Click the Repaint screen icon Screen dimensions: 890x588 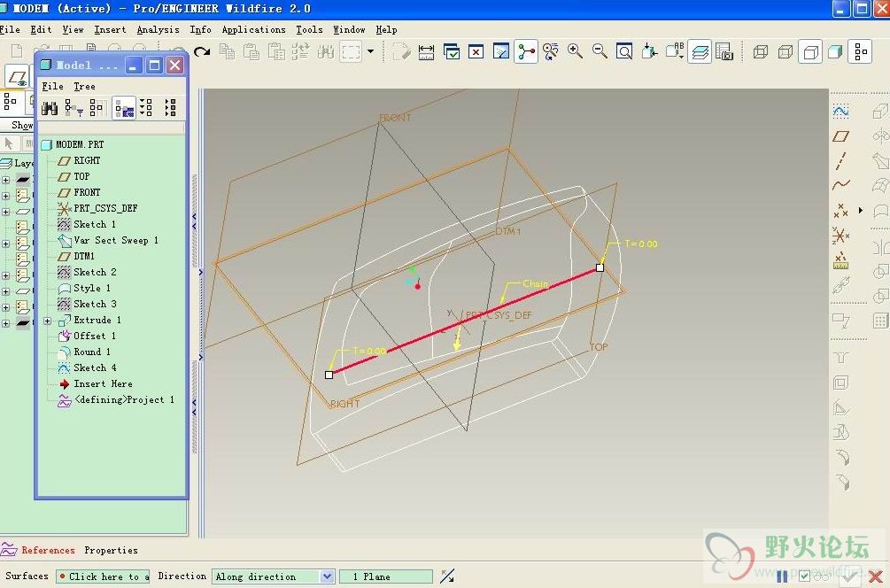(x=500, y=52)
